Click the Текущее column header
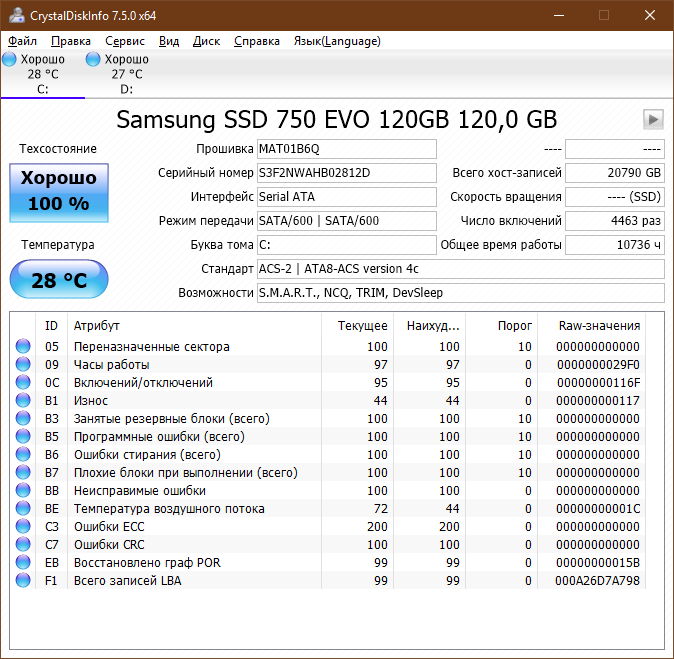The width and height of the screenshot is (674, 659). (358, 326)
